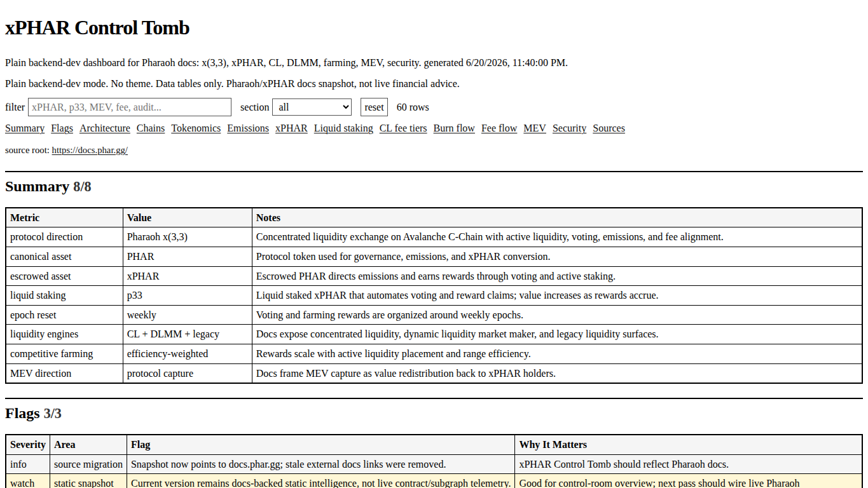Select the 'liquidity engines' metric cell
868x488 pixels.
pos(64,334)
